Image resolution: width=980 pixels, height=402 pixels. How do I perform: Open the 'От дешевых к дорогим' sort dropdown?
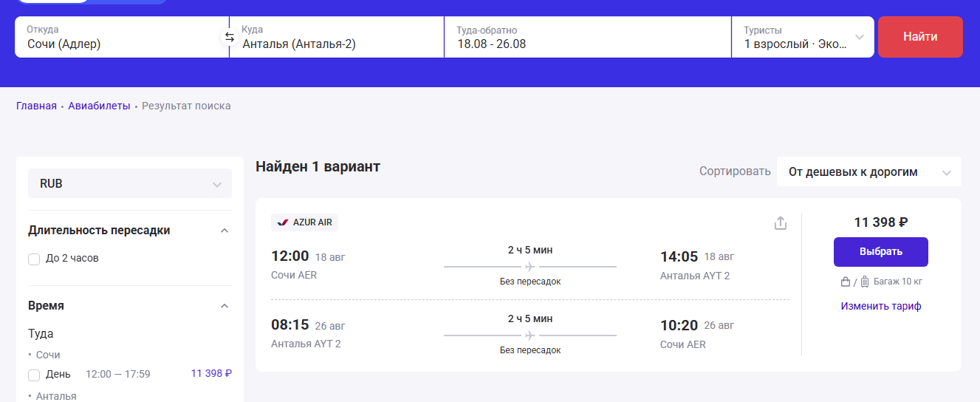click(x=868, y=172)
